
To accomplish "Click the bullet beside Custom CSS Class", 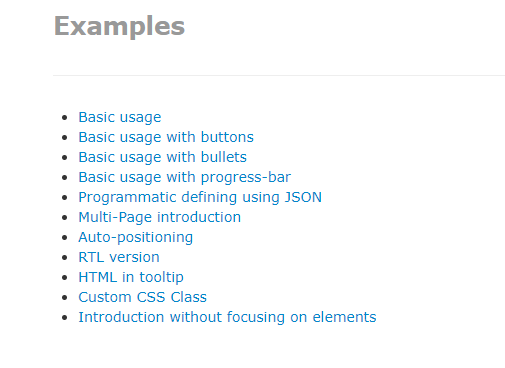I will (x=65, y=298).
